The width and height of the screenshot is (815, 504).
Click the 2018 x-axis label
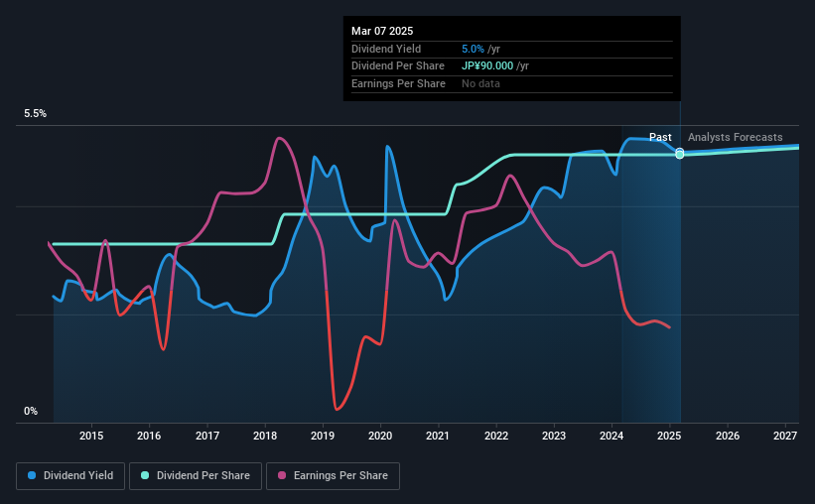pyautogui.click(x=265, y=436)
